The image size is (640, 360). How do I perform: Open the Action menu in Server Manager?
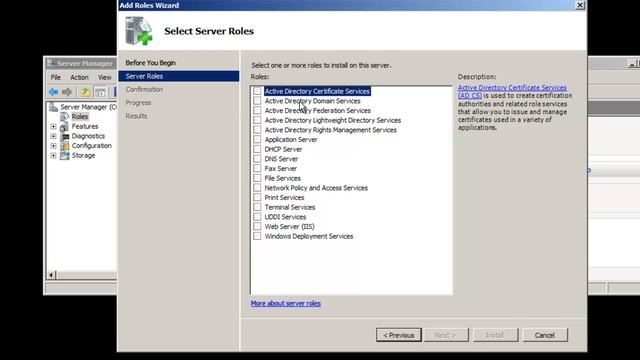(79, 77)
